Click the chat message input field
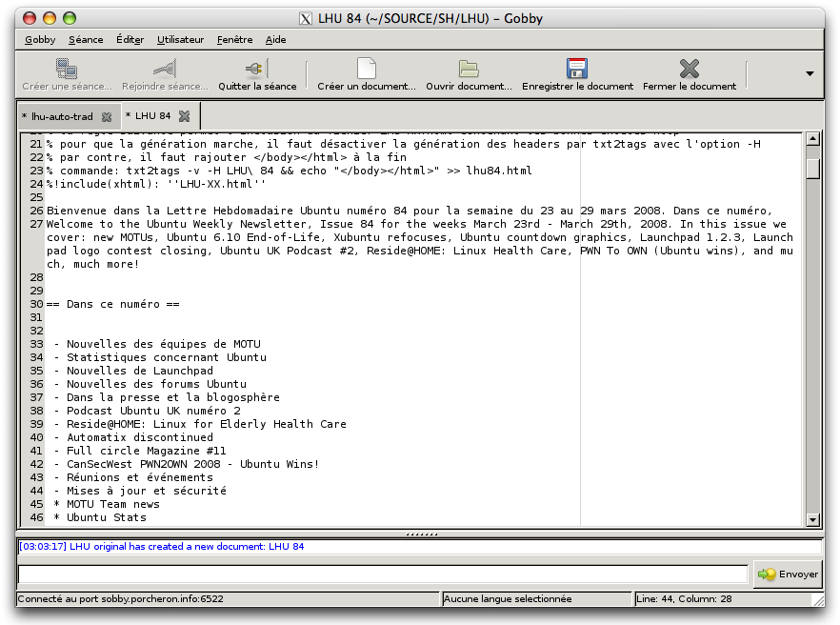This screenshot has height=625, width=840. (x=382, y=574)
